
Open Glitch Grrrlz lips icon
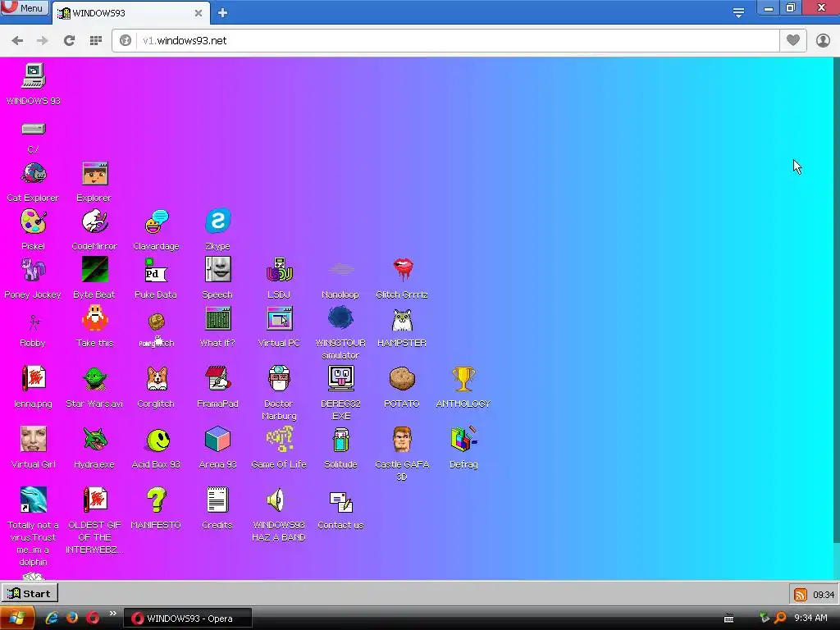click(402, 270)
